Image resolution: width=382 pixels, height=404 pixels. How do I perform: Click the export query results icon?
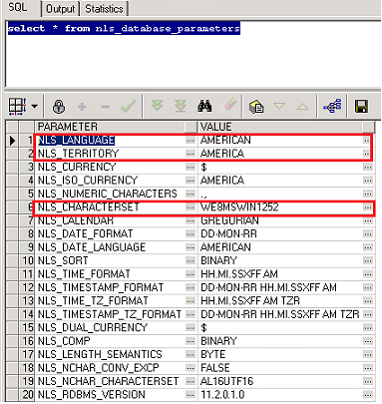click(256, 107)
